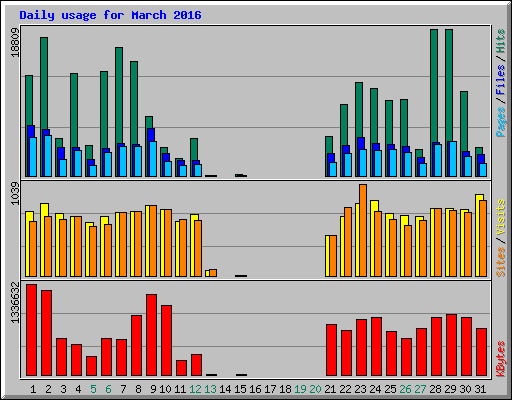Image resolution: width=512 pixels, height=400 pixels.
Task: Select the green hits bar for day 2
Action: pos(44,83)
